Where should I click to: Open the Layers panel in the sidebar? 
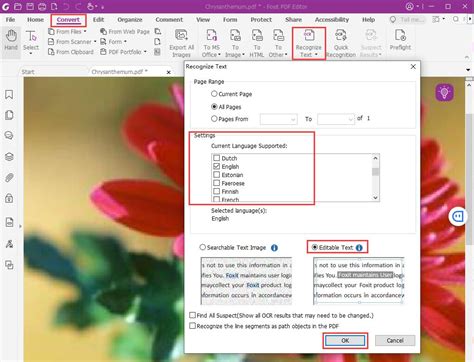(9, 157)
